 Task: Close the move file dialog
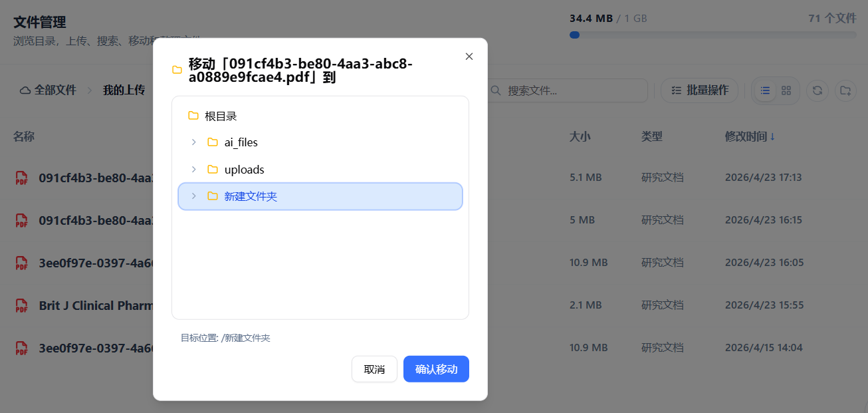click(469, 57)
